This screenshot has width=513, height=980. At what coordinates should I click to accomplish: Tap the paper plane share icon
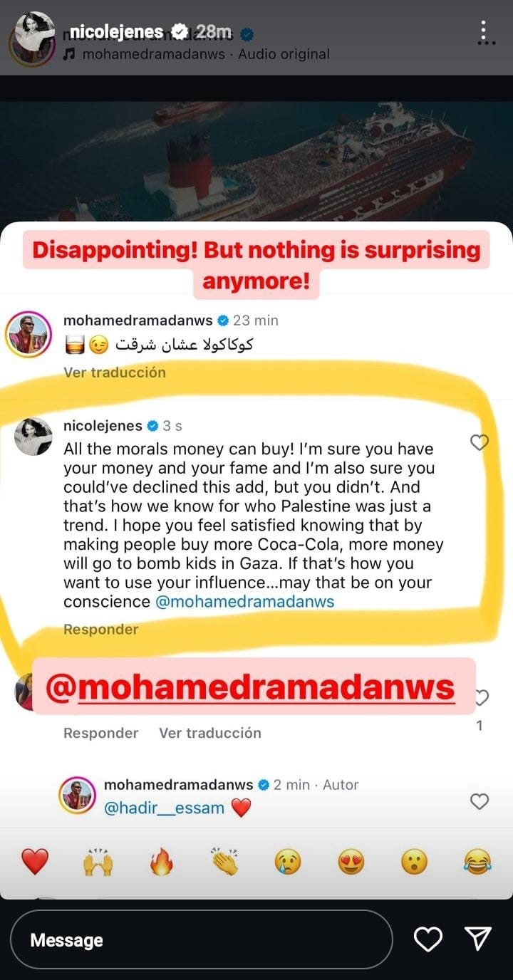pos(477,939)
